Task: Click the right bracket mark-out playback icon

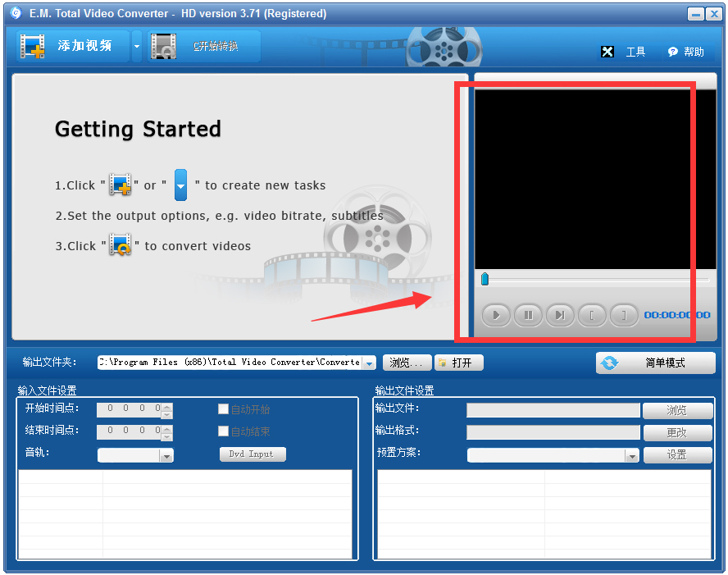Action: [624, 315]
